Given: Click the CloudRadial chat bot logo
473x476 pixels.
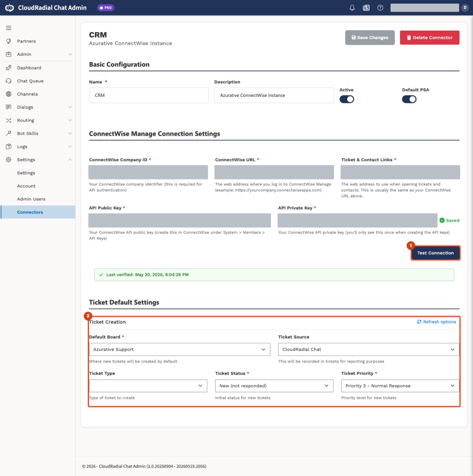Looking at the screenshot, I should 9,7.
